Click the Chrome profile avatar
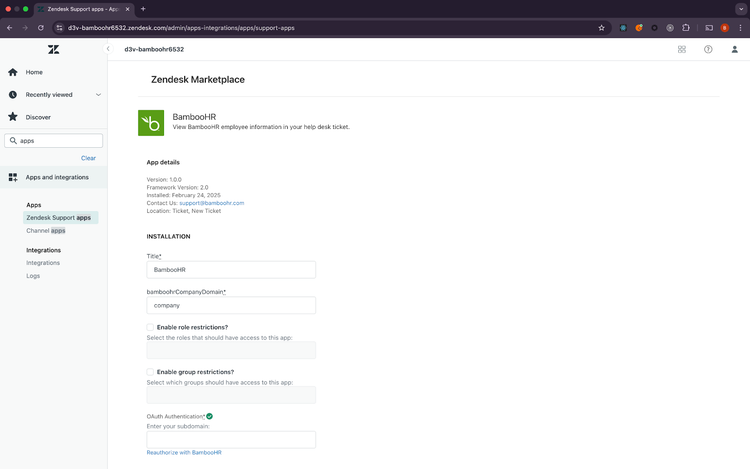The image size is (750, 469). pyautogui.click(x=725, y=28)
